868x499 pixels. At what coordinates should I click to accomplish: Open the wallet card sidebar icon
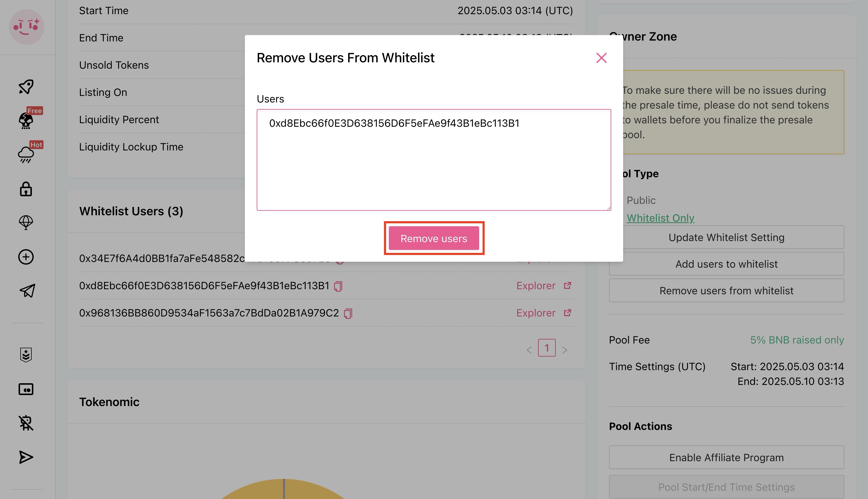(x=26, y=389)
